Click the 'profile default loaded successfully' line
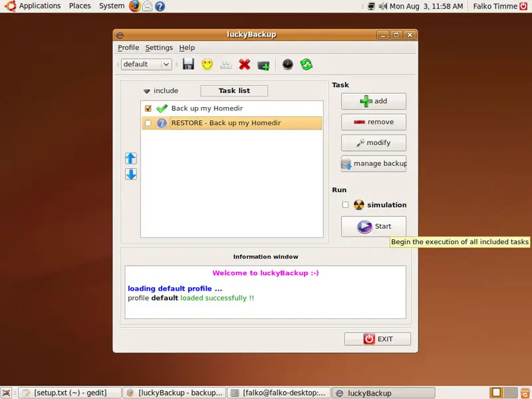 click(191, 298)
